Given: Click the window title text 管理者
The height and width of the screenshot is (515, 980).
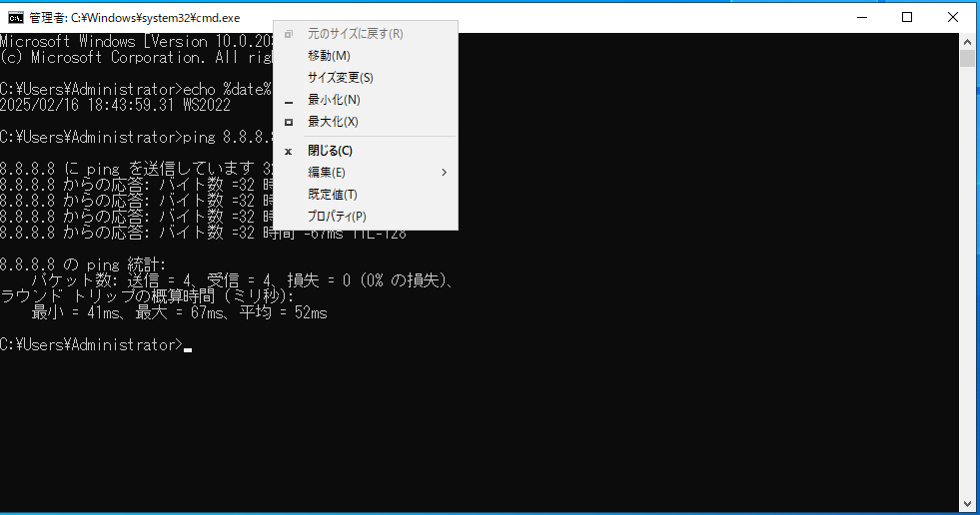Looking at the screenshot, I should [x=48, y=17].
